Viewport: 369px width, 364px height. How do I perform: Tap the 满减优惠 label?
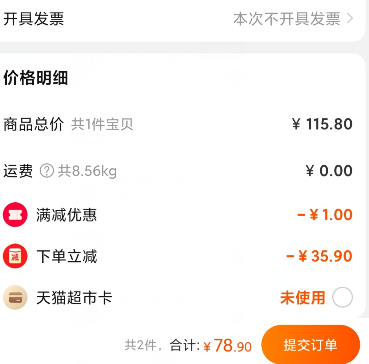[x=67, y=215]
